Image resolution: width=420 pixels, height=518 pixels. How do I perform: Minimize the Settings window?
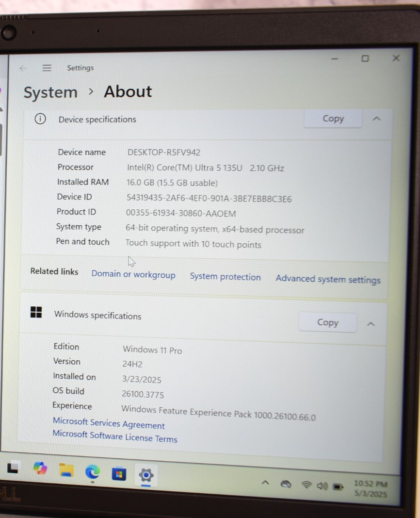click(x=335, y=59)
